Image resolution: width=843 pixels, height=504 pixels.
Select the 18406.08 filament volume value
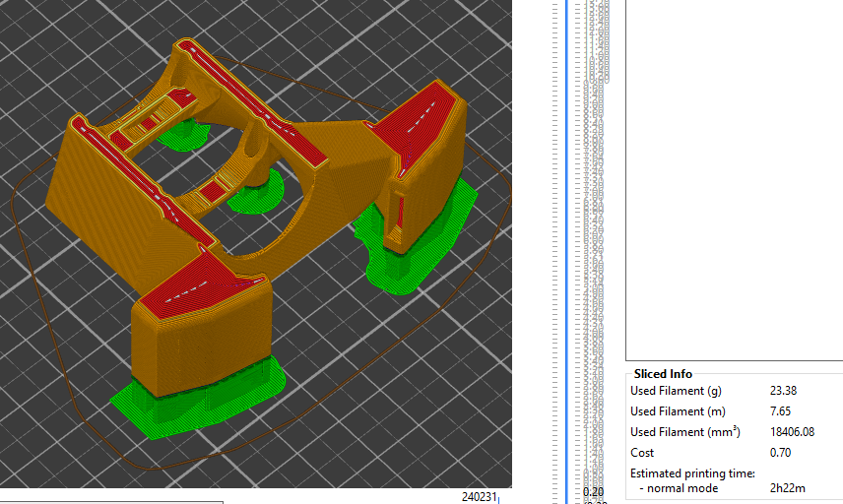[792, 432]
